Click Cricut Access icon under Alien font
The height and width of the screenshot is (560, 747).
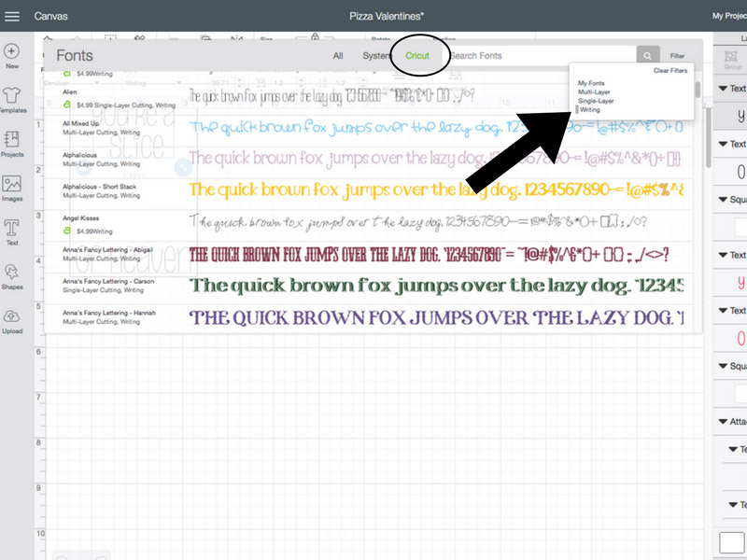click(67, 105)
